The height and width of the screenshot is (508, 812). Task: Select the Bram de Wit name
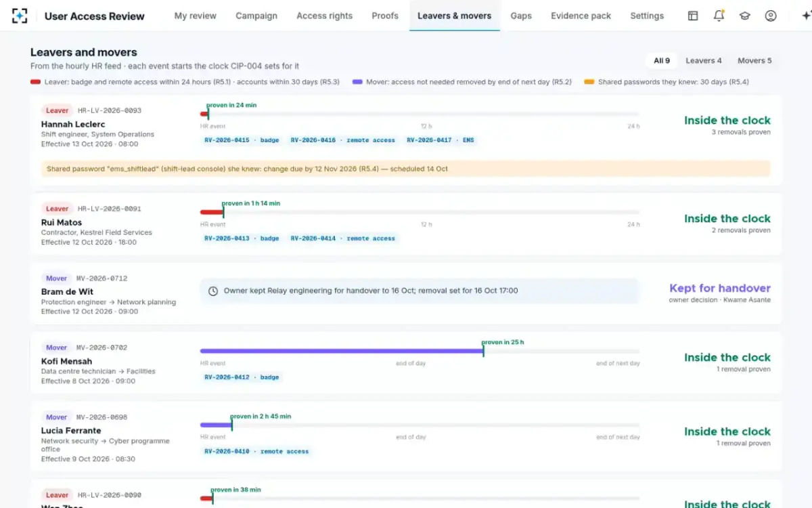[x=67, y=292]
